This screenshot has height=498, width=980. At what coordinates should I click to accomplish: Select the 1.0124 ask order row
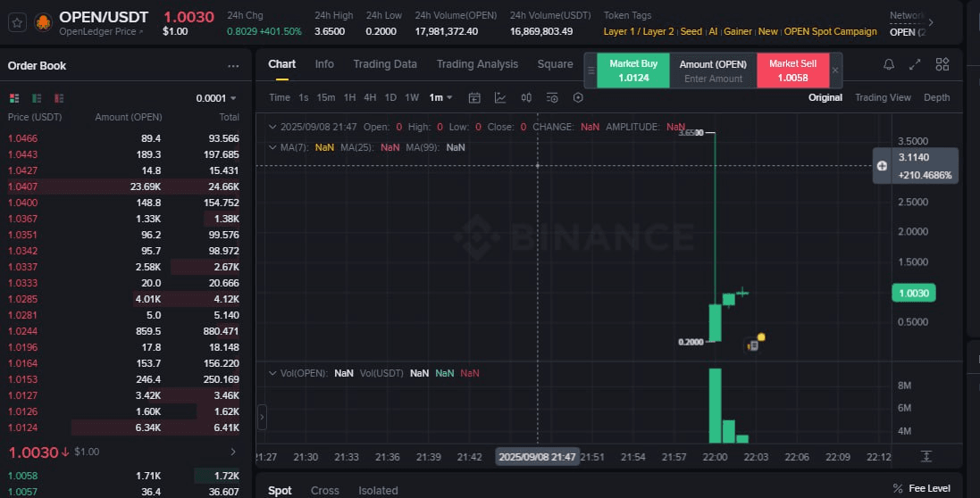pos(124,427)
